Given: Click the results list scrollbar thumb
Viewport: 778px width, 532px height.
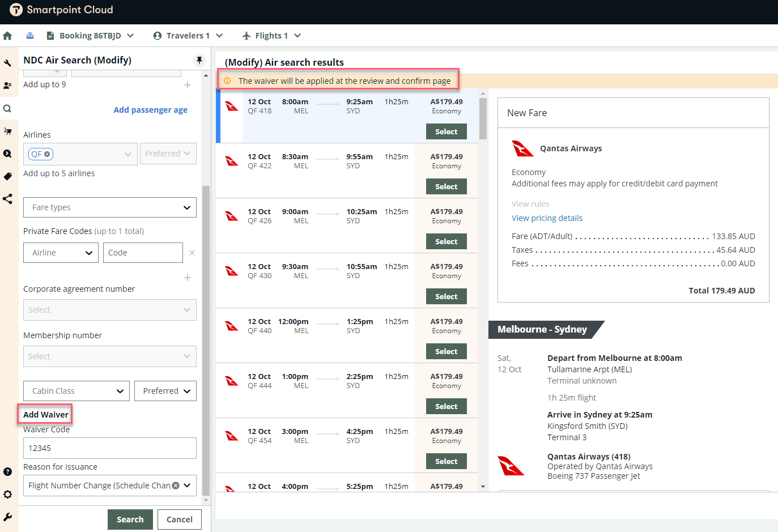Looking at the screenshot, I should point(483,118).
